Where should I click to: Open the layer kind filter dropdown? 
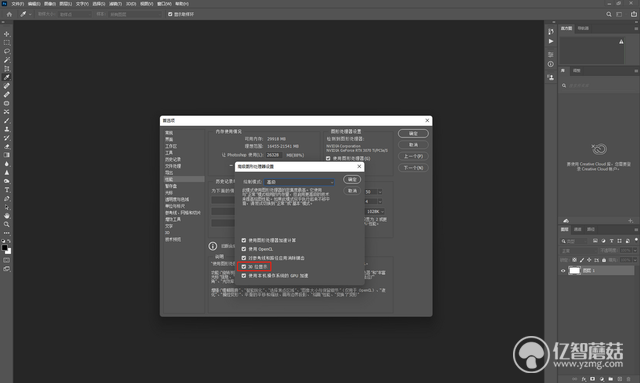pos(574,241)
